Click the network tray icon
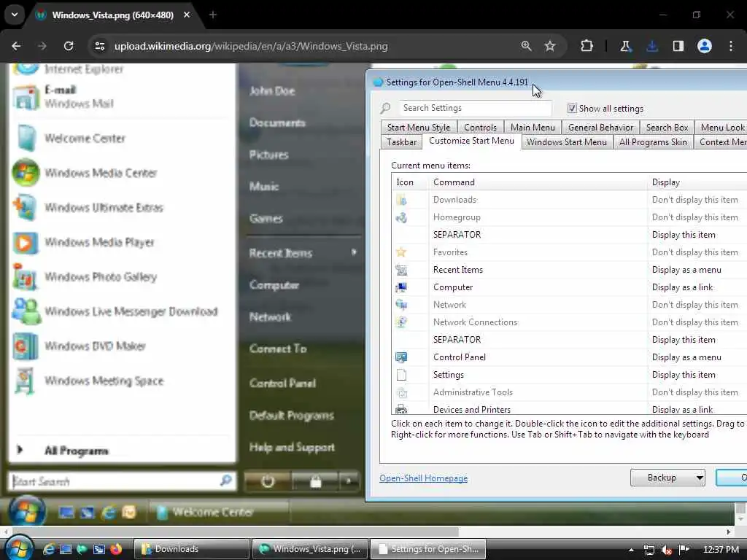 649,550
